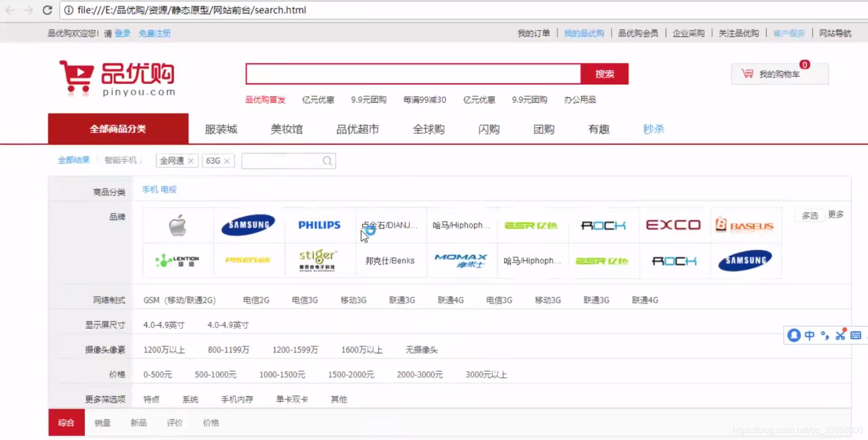Click the 登录 login link
The image size is (868, 440).
[x=122, y=33]
